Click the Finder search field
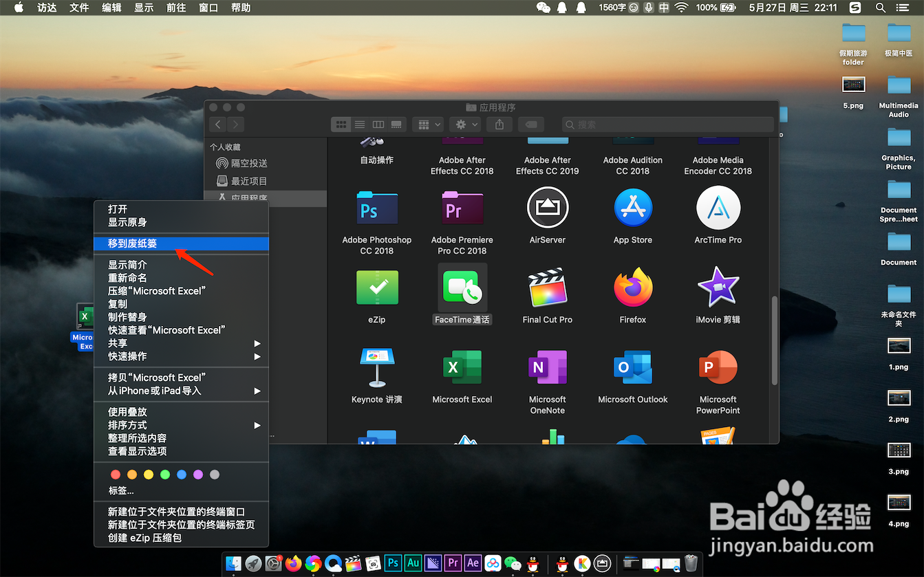This screenshot has height=577, width=924. click(x=667, y=124)
